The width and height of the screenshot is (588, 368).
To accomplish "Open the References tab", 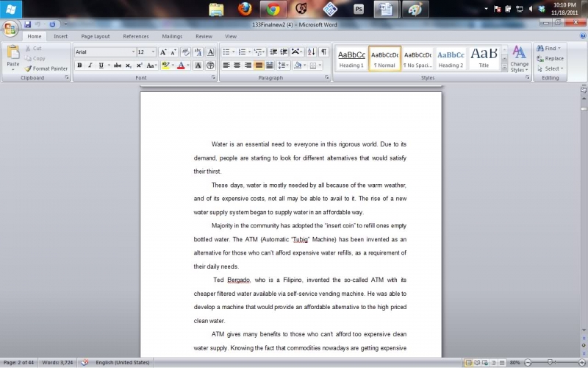I will 135,36.
